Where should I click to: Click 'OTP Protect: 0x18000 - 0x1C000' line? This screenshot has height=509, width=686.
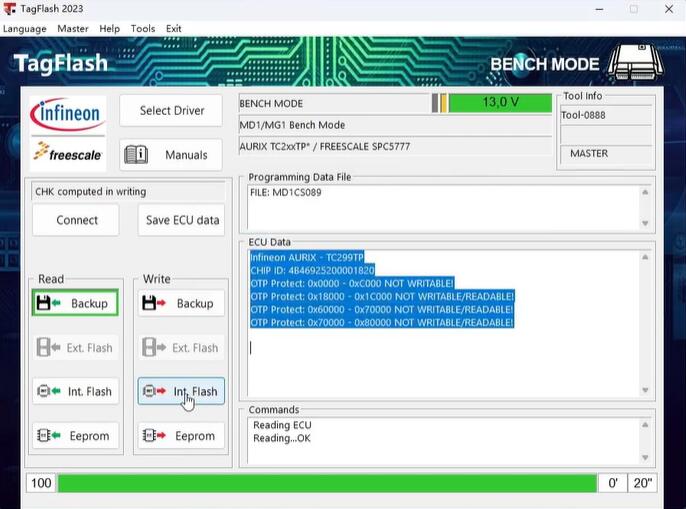[382, 297]
